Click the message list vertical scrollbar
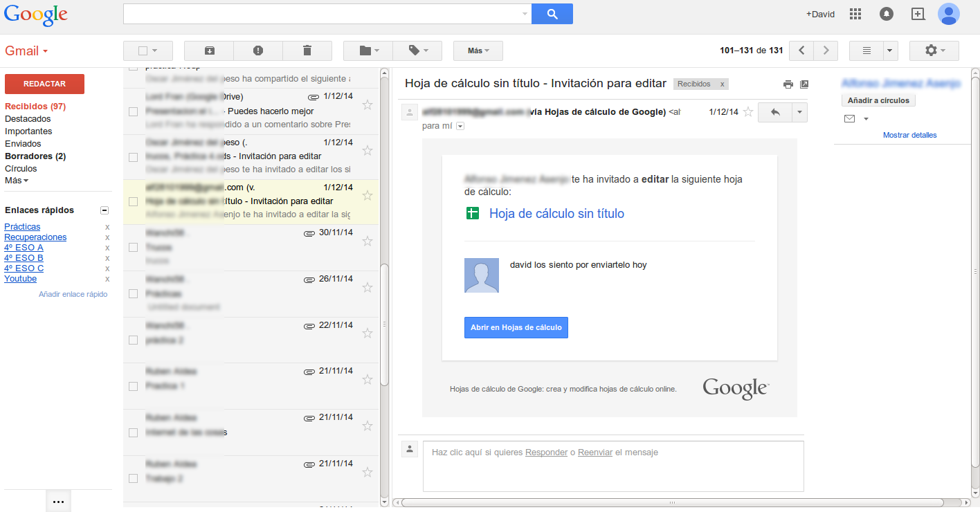The width and height of the screenshot is (980, 512). pos(385,325)
